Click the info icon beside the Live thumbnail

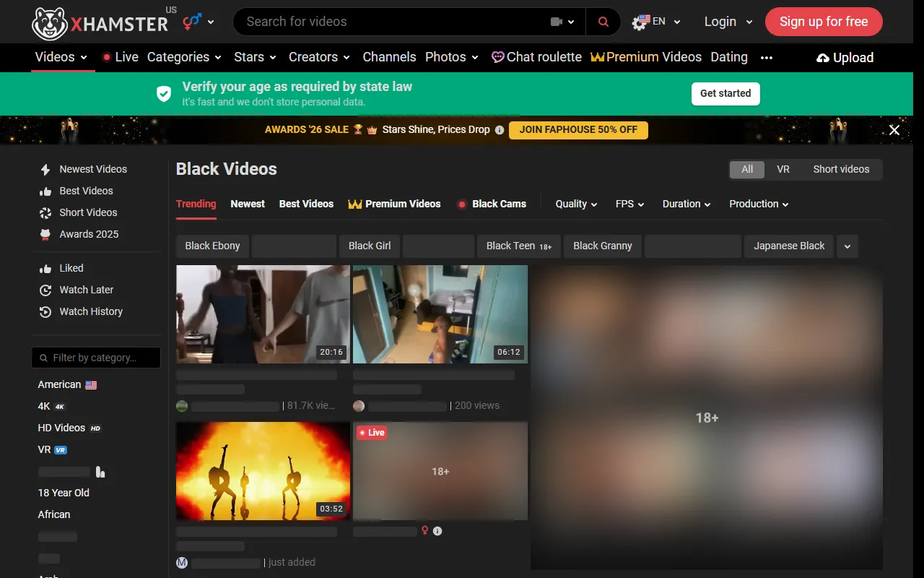(x=437, y=531)
